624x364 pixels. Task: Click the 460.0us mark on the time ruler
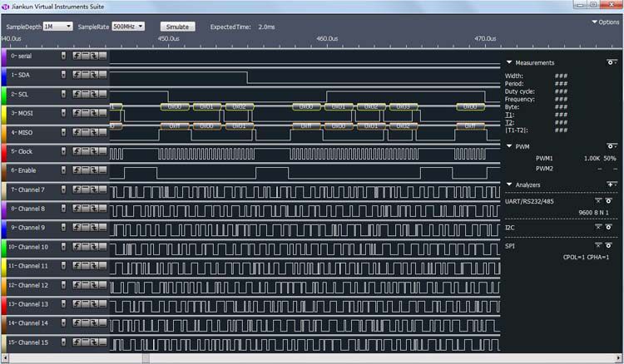327,38
